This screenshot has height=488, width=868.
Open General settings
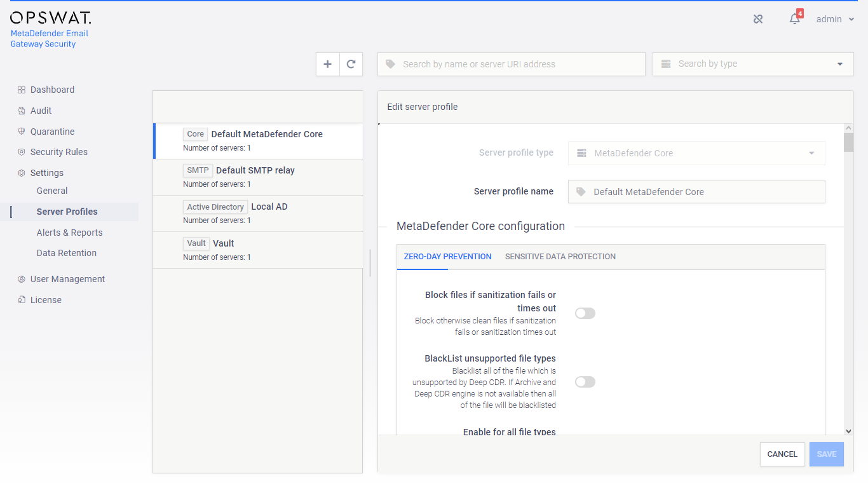pos(52,191)
